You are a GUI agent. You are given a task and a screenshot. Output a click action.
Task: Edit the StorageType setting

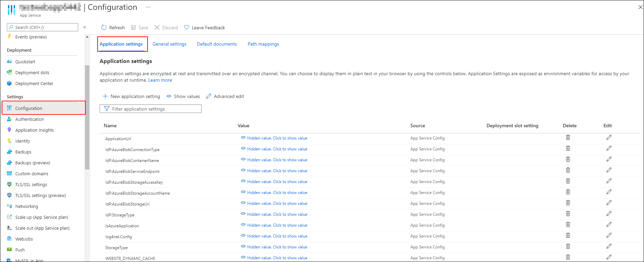click(x=609, y=246)
